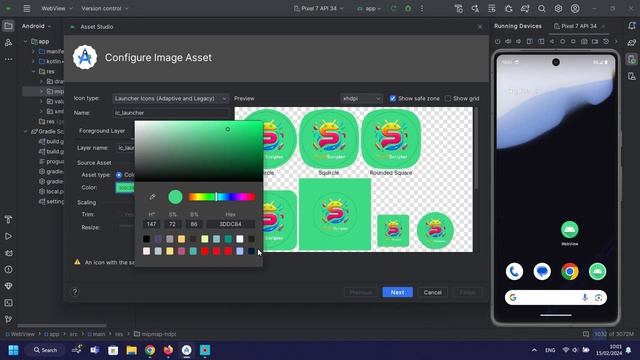Click the eyedropper color pipette
640x360 pixels.
click(x=152, y=197)
